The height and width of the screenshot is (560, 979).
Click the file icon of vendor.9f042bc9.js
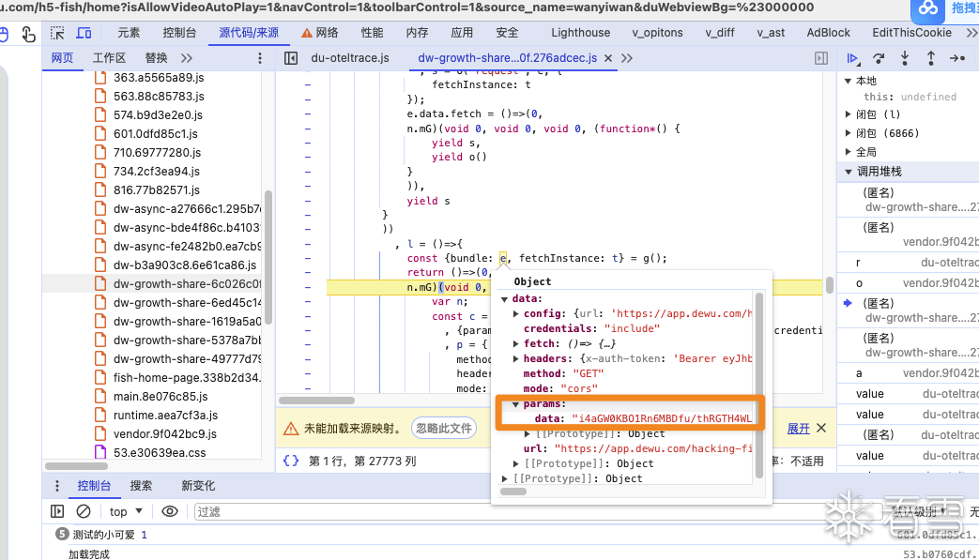coord(100,433)
